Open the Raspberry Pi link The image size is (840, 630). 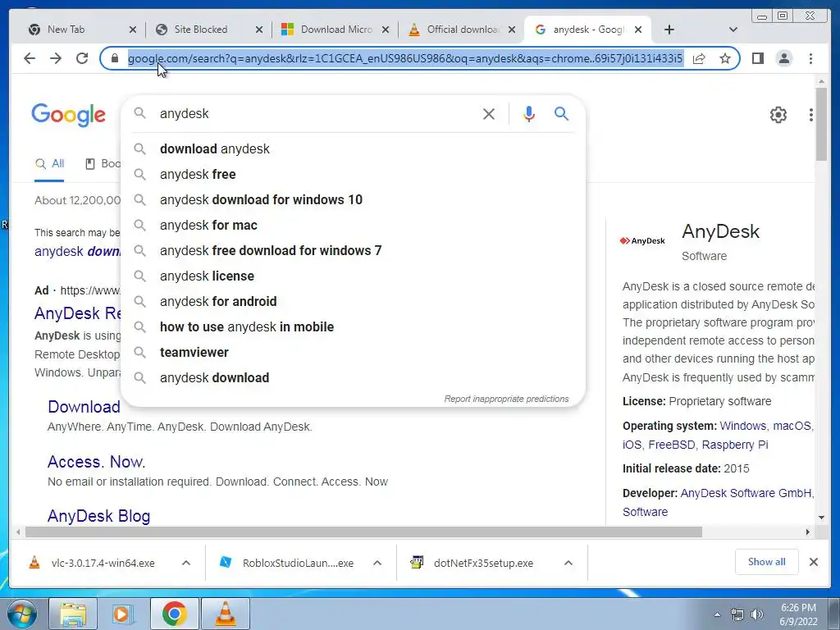735,445
